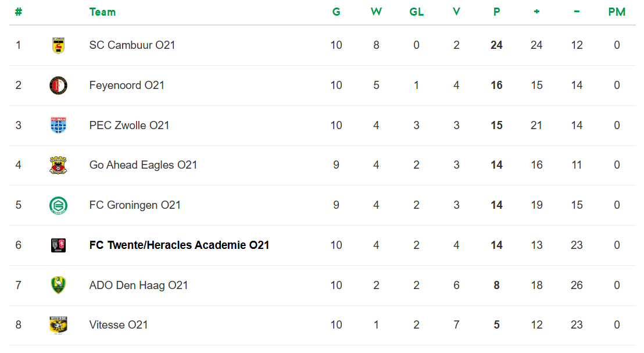Click the G games column header

pos(336,12)
